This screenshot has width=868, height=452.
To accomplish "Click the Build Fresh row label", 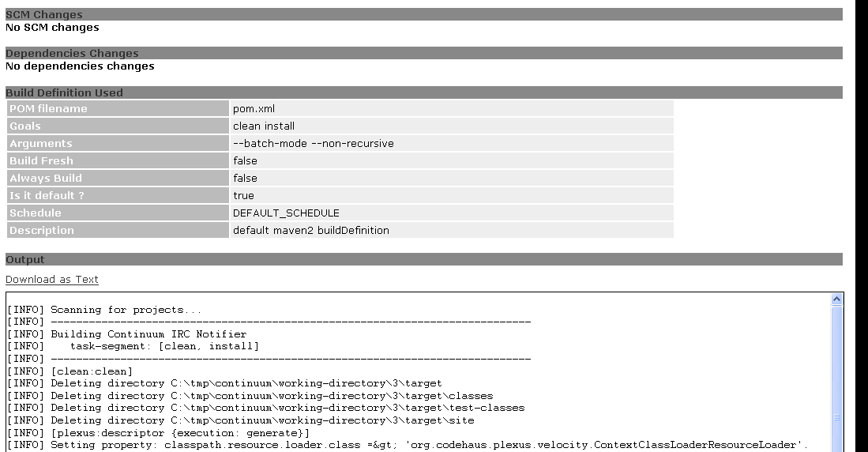I will pos(118,161).
